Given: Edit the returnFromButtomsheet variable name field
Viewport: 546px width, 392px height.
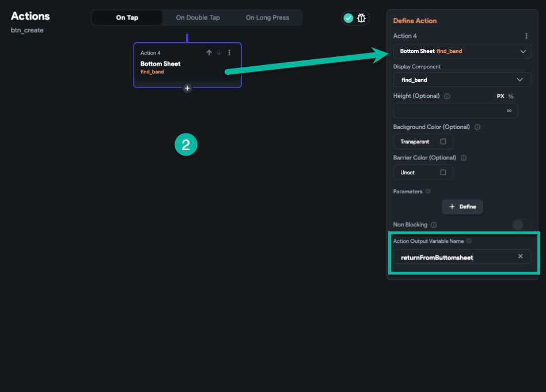Looking at the screenshot, I should coord(462,257).
